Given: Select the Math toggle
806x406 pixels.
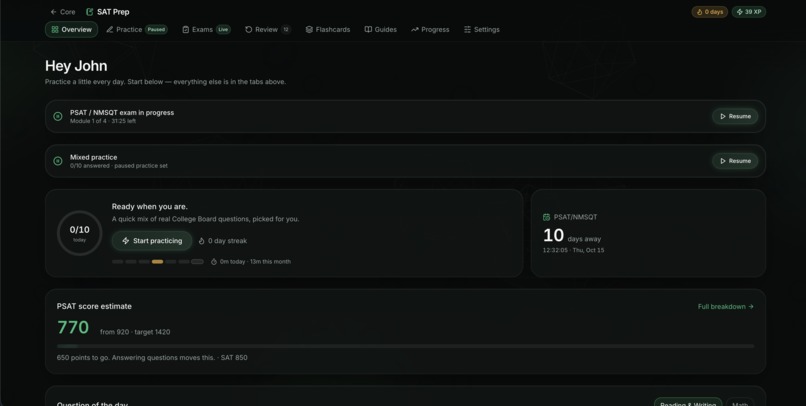Looking at the screenshot, I should [x=740, y=404].
